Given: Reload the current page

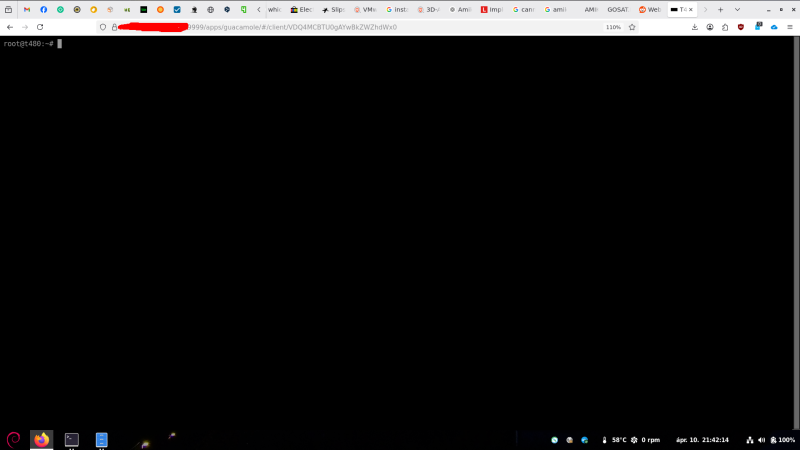Looking at the screenshot, I should (x=40, y=27).
